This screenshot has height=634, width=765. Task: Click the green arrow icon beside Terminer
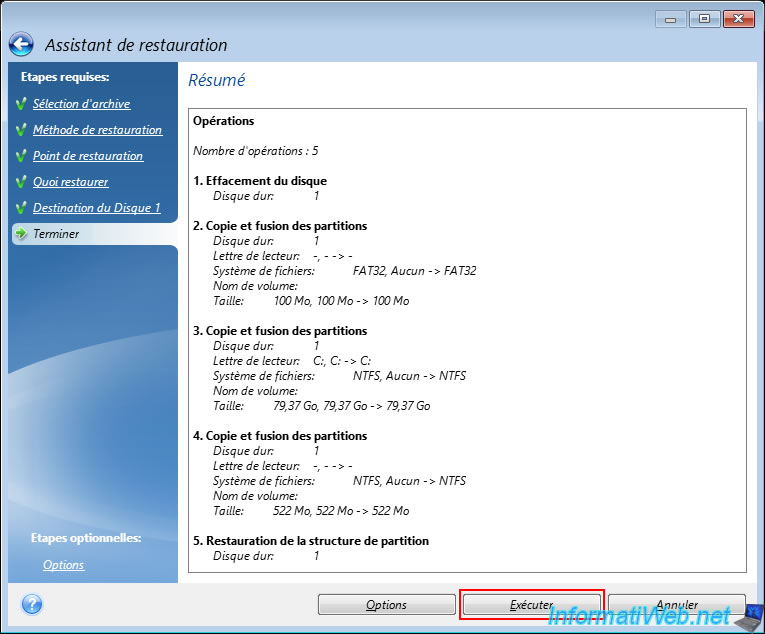click(x=21, y=234)
